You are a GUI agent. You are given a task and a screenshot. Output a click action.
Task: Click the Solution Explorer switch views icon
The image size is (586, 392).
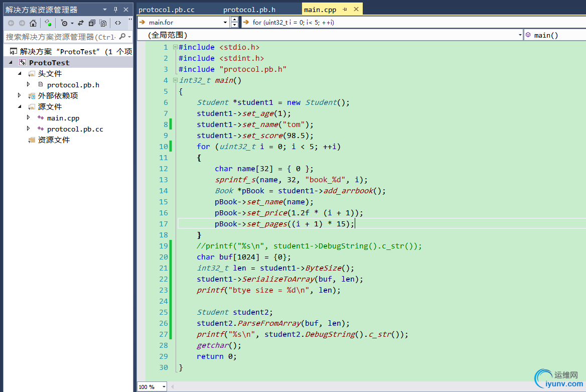(x=48, y=23)
